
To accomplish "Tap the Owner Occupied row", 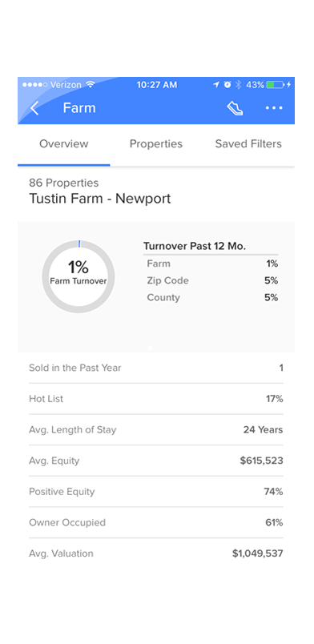I will pos(156,523).
